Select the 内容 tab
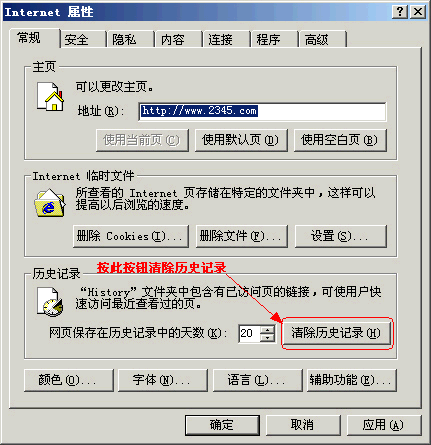 tap(179, 40)
